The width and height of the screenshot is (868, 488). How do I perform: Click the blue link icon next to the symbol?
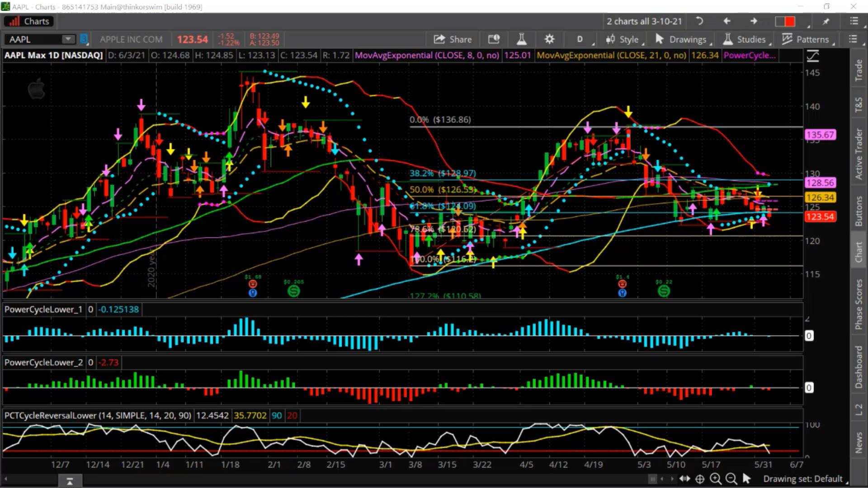[84, 39]
